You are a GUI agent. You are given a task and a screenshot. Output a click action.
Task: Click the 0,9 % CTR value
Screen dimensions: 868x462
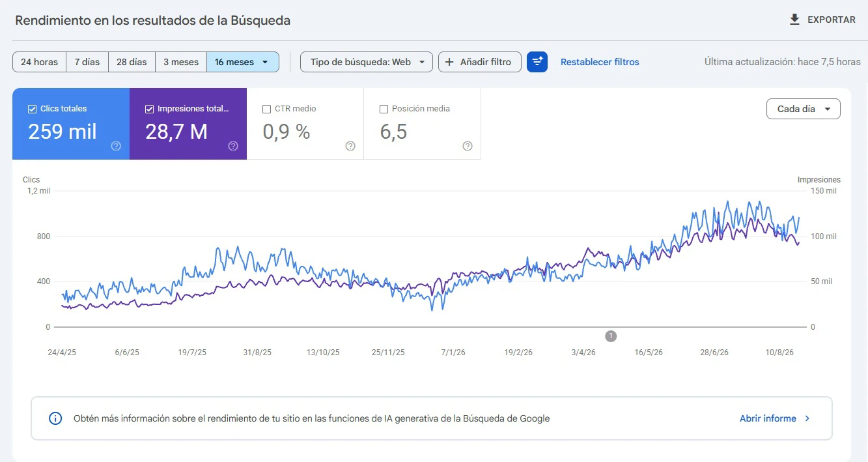tap(287, 132)
